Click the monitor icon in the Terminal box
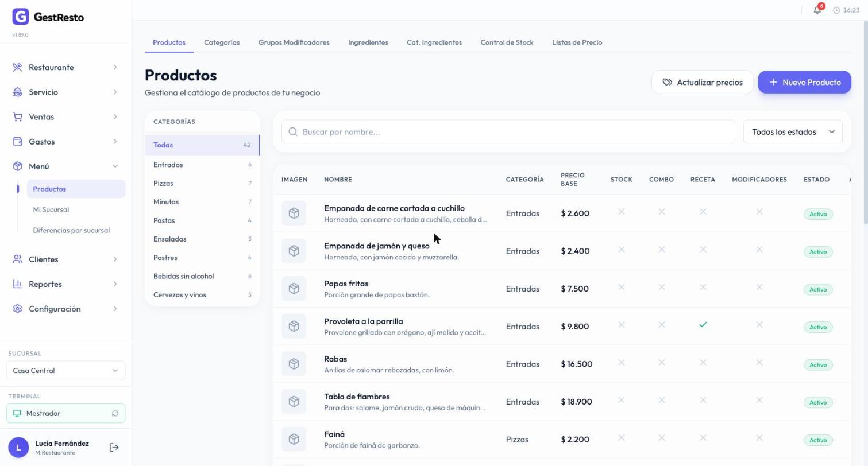The height and width of the screenshot is (466, 868). pyautogui.click(x=17, y=414)
